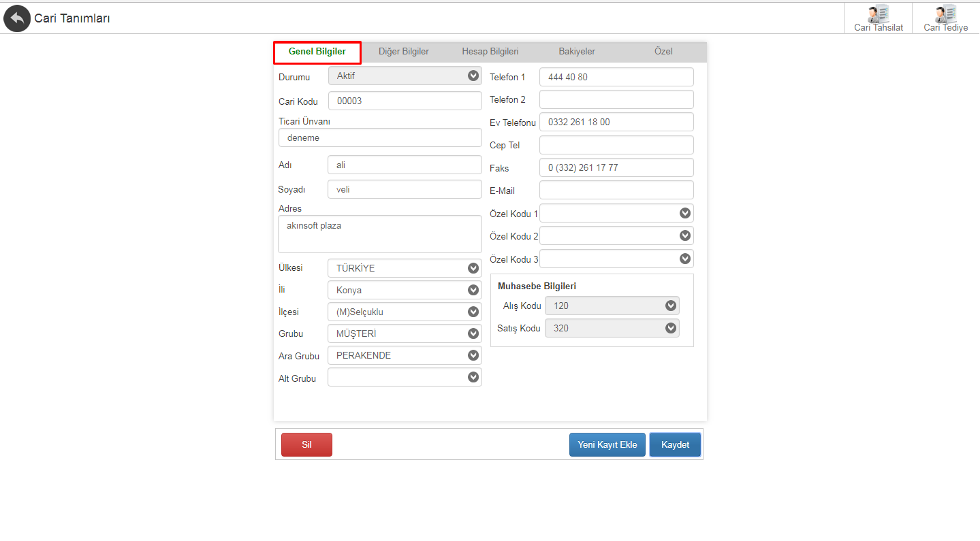Expand the İlçesi dropdown showing (M)Selçuklu
980x541 pixels.
click(x=405, y=312)
